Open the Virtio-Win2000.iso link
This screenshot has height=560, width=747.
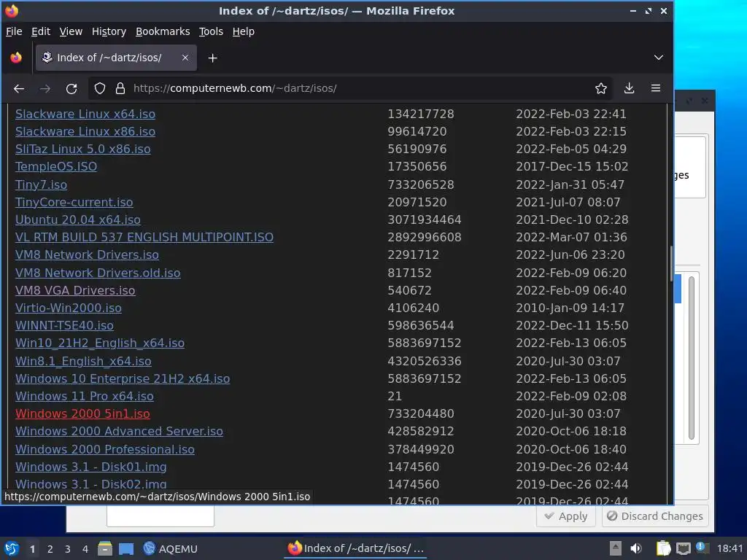(x=68, y=308)
